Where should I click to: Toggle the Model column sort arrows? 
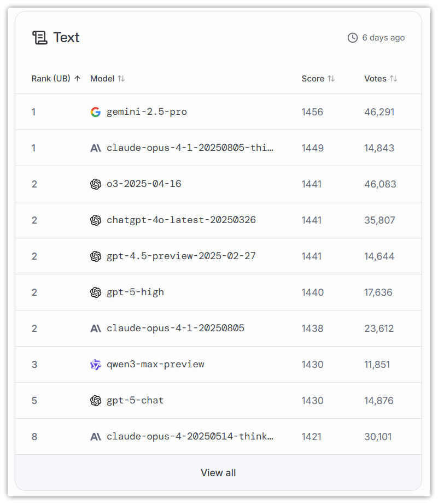pos(121,78)
